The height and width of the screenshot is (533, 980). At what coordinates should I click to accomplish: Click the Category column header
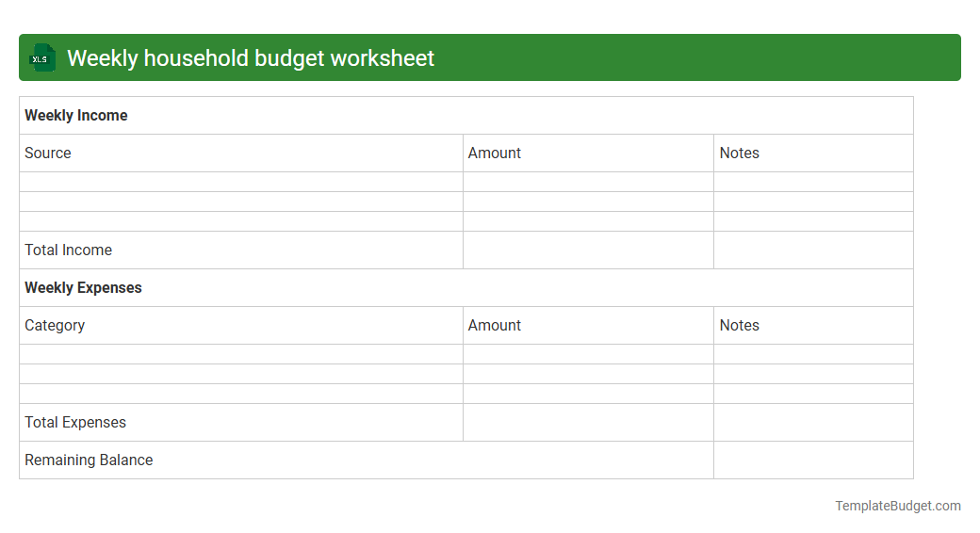tap(241, 326)
